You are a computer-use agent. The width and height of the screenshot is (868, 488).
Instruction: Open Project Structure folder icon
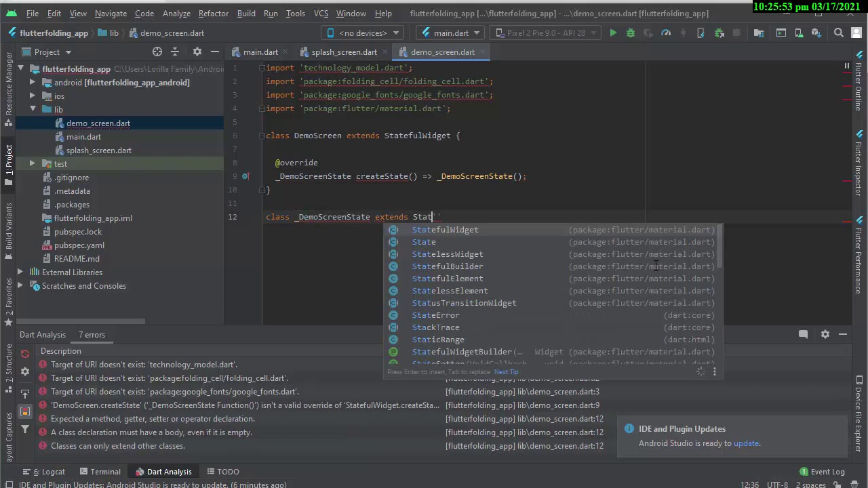[x=759, y=33]
